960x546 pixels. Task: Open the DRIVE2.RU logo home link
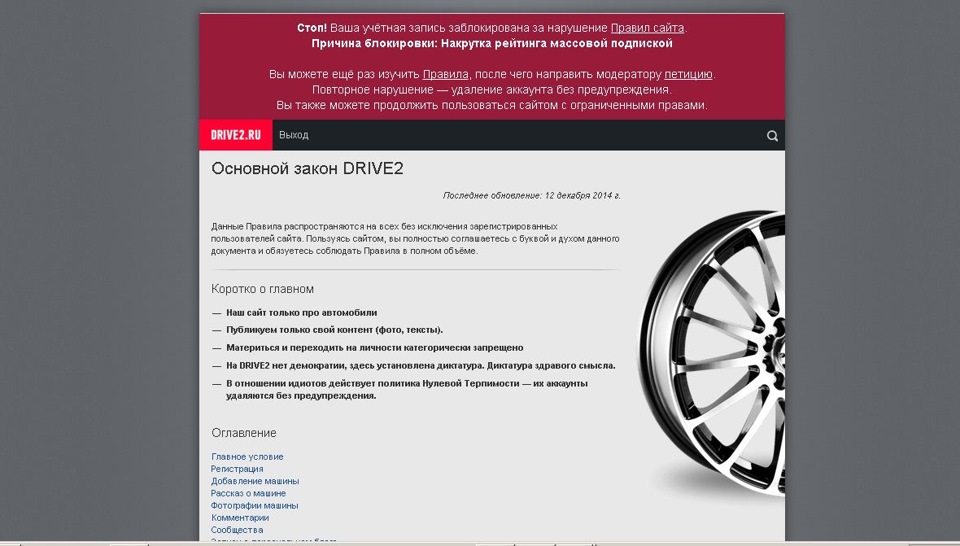click(x=236, y=135)
